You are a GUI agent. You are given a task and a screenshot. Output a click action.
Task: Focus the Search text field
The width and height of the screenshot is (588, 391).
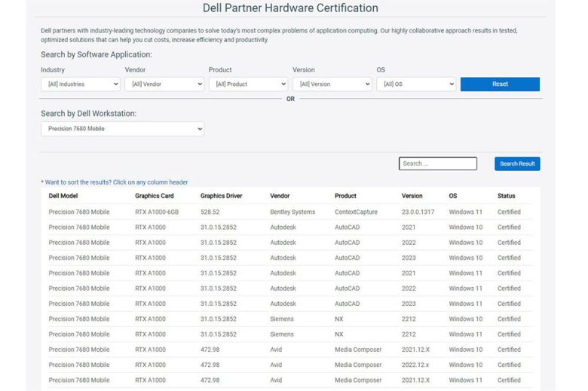click(x=437, y=163)
